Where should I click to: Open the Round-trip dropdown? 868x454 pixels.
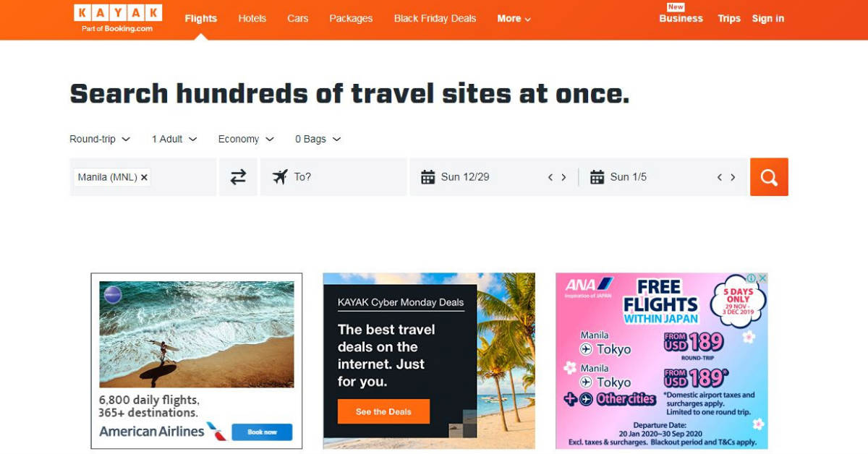coord(100,139)
